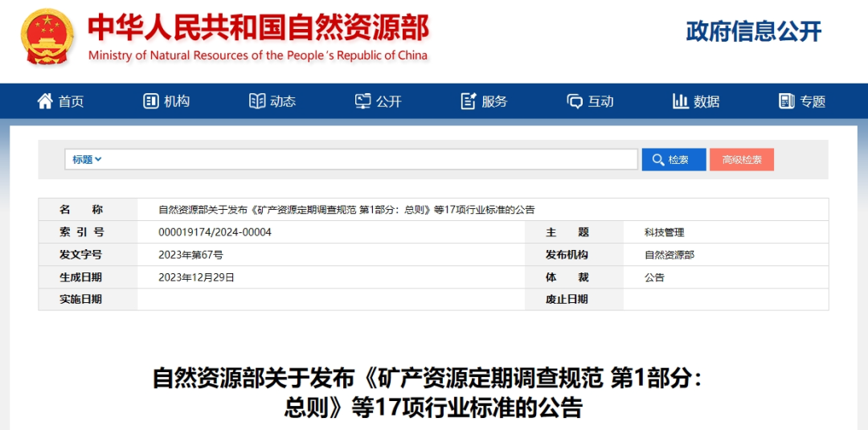
Task: Click the 科技管理 subject value
Action: point(664,232)
